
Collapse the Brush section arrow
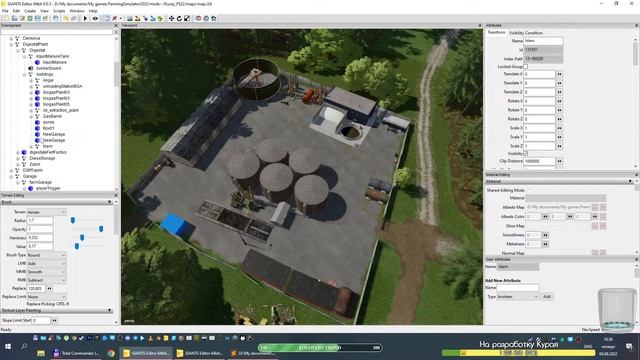[x=109, y=202]
